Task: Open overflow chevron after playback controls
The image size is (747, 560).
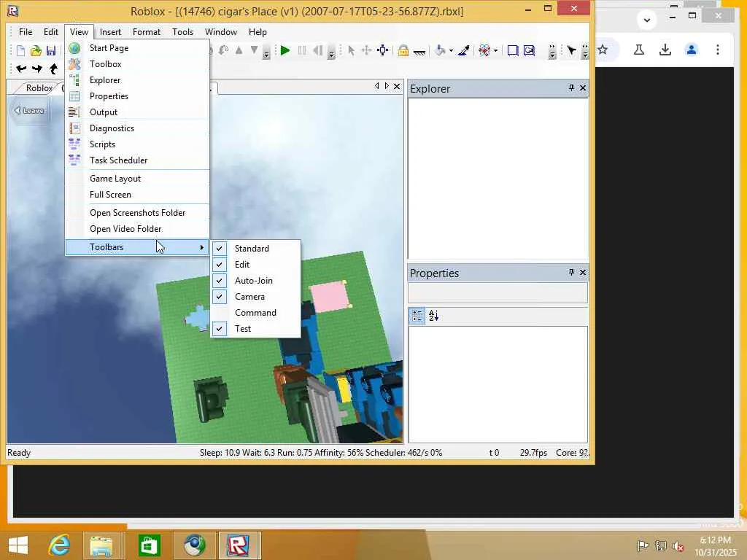Action: tap(331, 52)
